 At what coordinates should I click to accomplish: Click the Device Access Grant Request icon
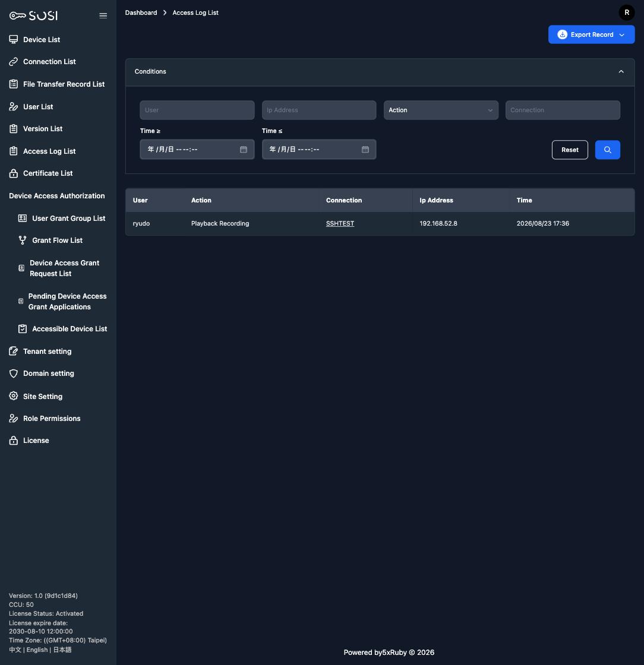point(21,268)
